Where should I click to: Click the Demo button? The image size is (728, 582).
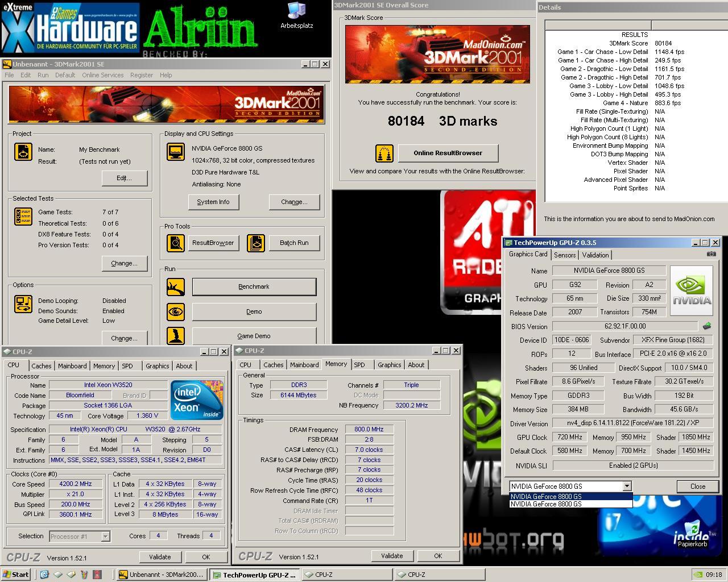254,311
